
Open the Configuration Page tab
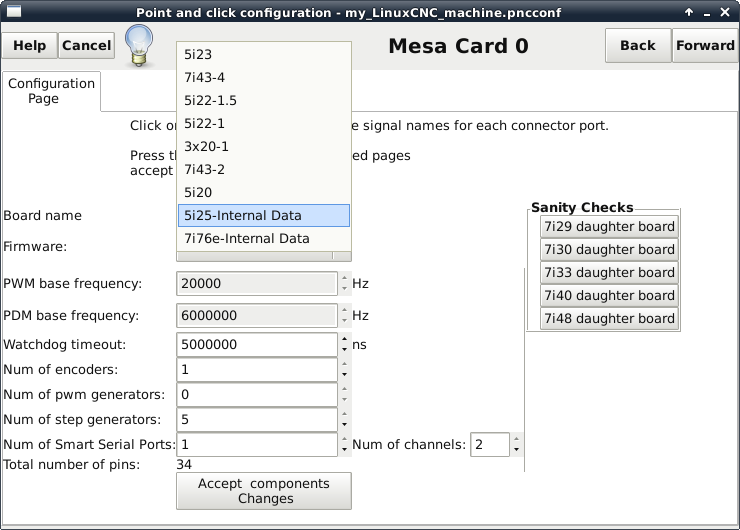(51, 91)
